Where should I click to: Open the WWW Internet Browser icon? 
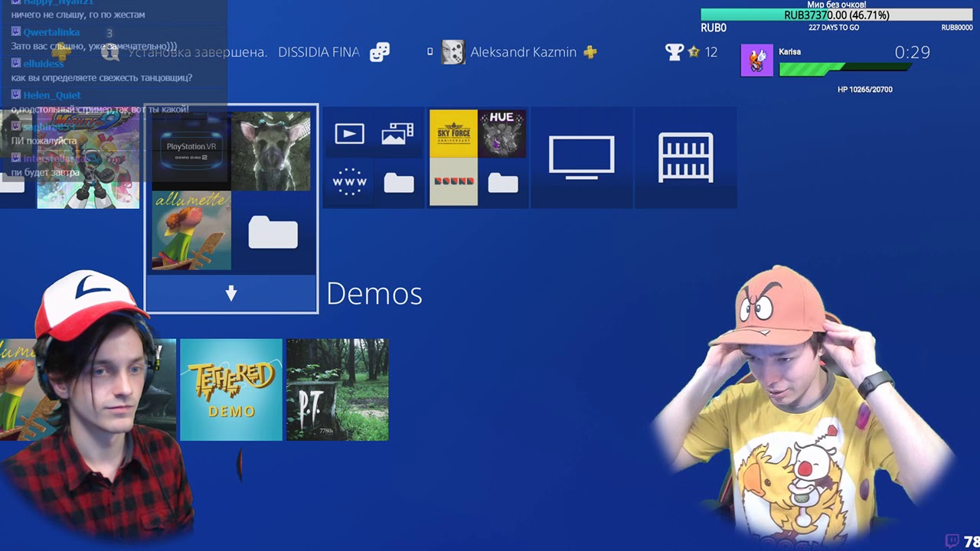(x=349, y=182)
